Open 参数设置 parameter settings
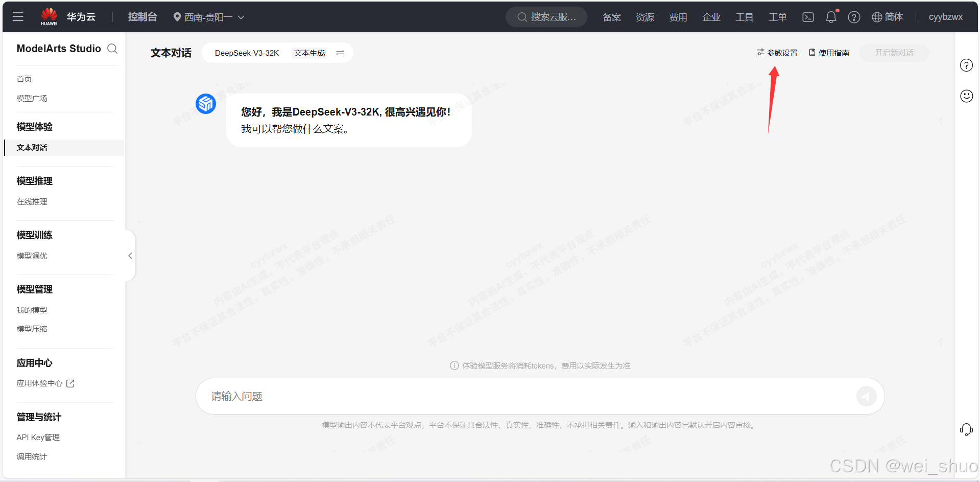This screenshot has height=482, width=980. [777, 53]
